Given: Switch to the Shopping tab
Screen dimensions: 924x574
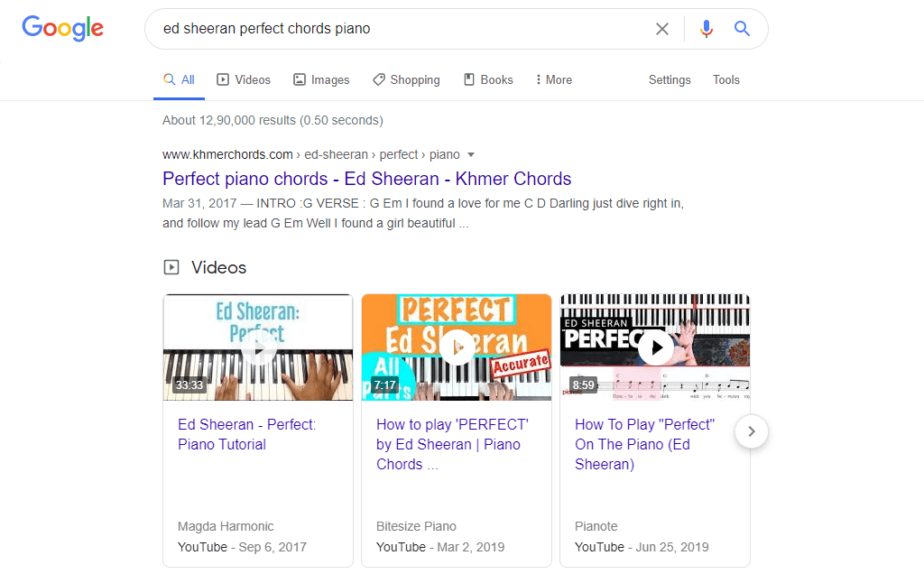Looking at the screenshot, I should click(406, 79).
